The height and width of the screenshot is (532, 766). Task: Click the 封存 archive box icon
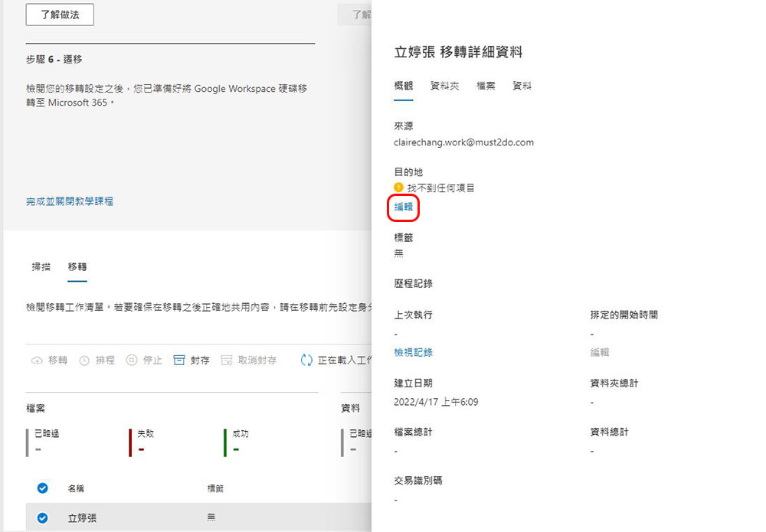[x=179, y=361]
